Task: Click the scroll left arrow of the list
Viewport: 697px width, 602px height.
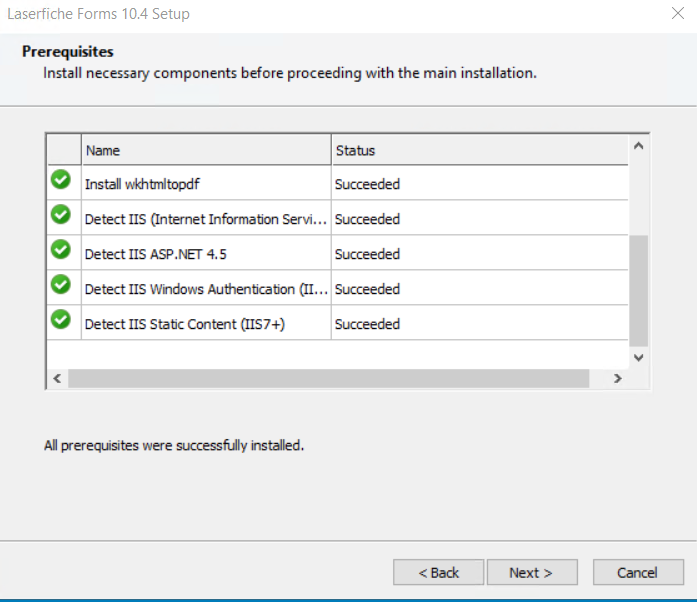Action: [x=57, y=378]
